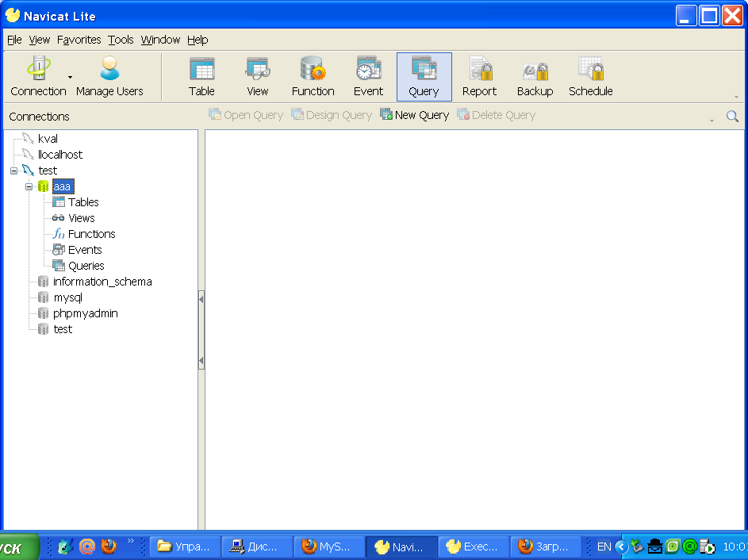Screen dimensions: 748x560
Task: Select the Event toolbar icon
Action: (x=368, y=76)
